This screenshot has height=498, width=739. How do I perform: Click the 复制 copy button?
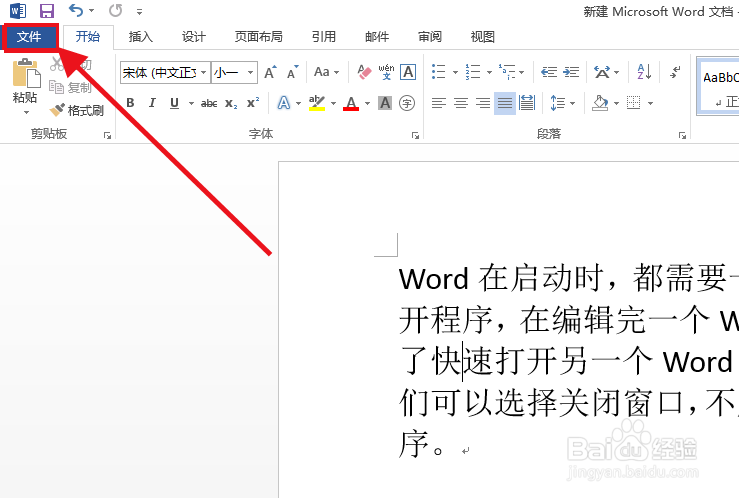click(71, 87)
